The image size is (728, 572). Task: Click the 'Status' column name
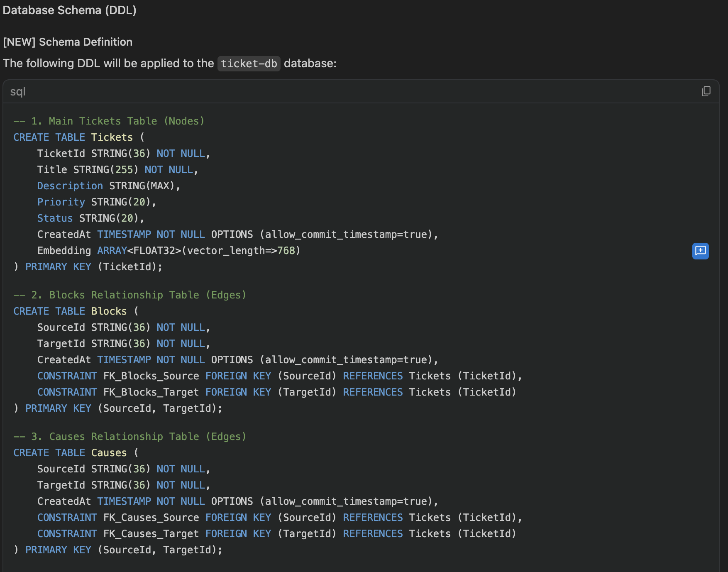55,218
